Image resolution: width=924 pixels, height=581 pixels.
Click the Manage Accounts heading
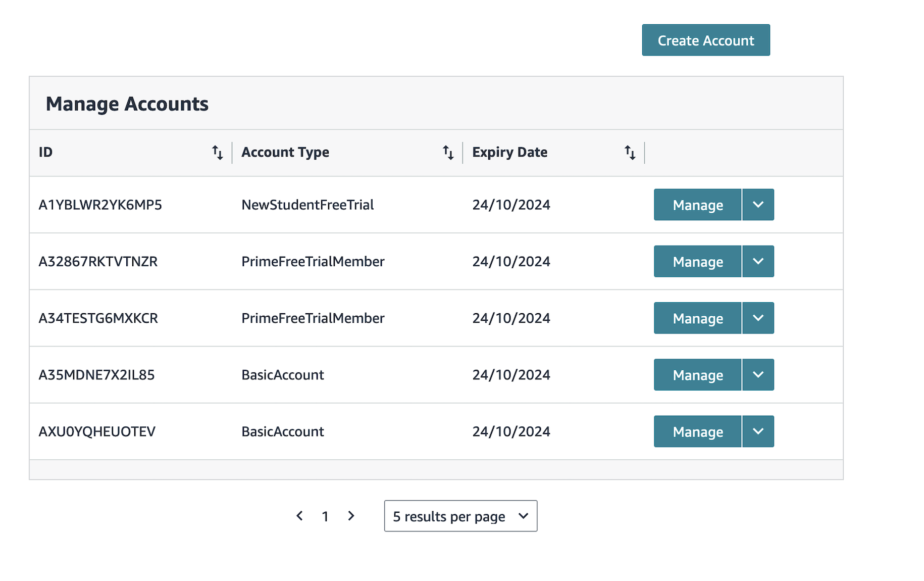coord(127,104)
